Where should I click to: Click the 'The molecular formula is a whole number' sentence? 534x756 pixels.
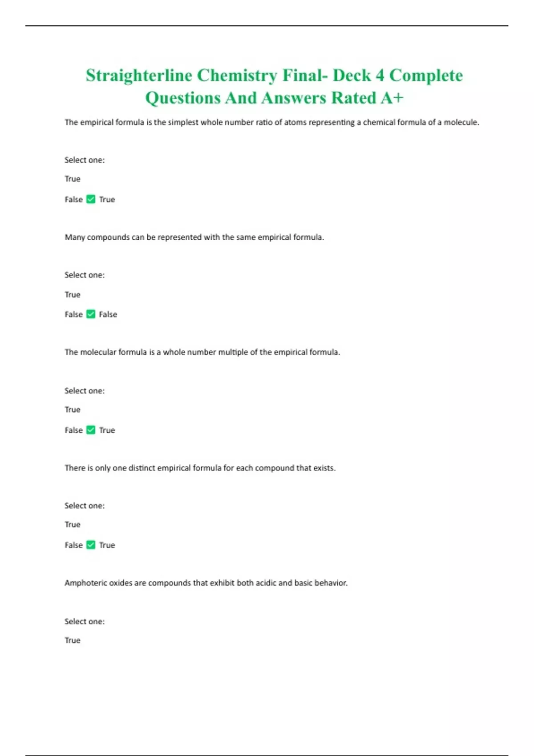[202, 352]
